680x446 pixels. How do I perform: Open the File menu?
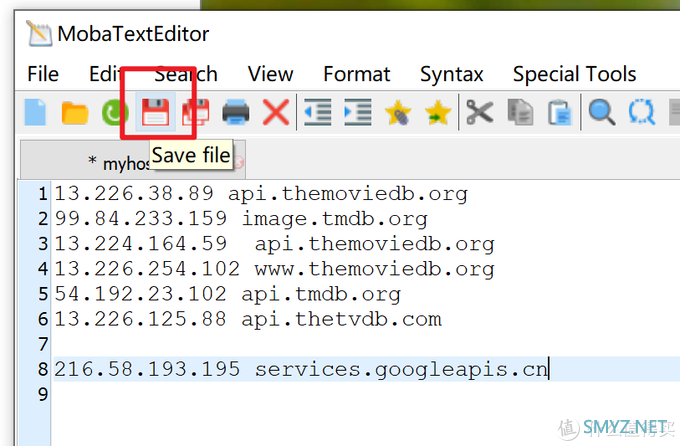click(x=42, y=74)
